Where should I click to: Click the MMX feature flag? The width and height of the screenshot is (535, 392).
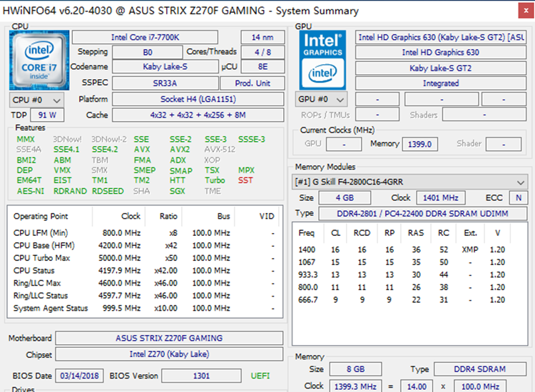tap(26, 139)
